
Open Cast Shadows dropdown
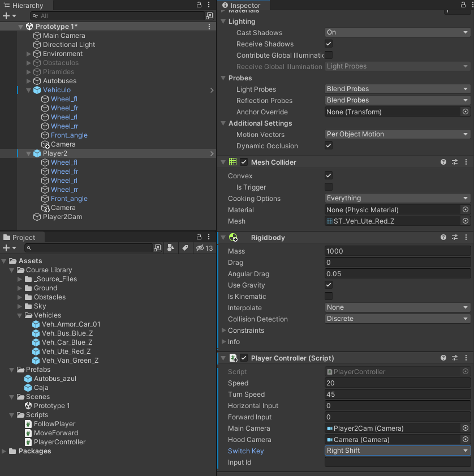[x=398, y=32]
